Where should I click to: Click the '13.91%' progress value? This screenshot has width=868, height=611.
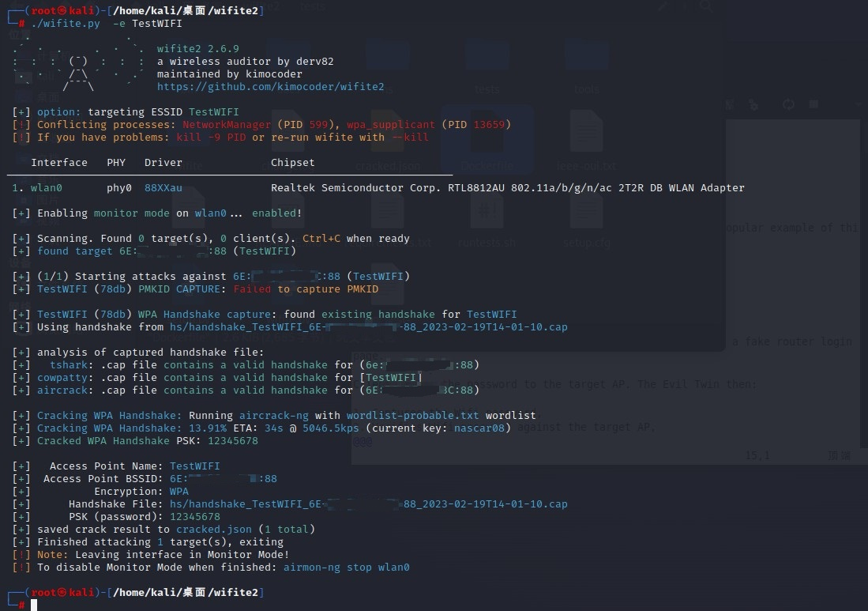[x=208, y=428]
